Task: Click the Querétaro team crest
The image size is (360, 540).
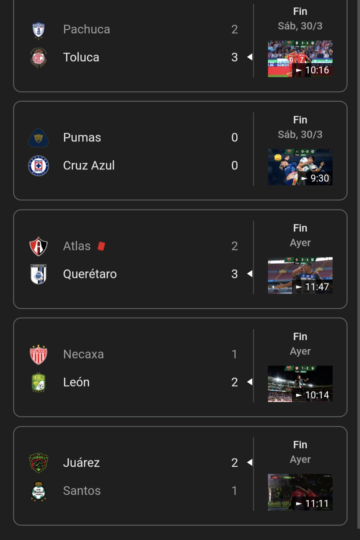Action: point(38,274)
